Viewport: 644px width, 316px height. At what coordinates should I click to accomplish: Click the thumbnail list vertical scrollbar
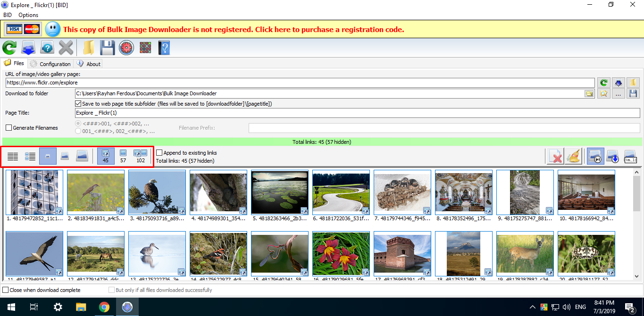click(x=636, y=225)
